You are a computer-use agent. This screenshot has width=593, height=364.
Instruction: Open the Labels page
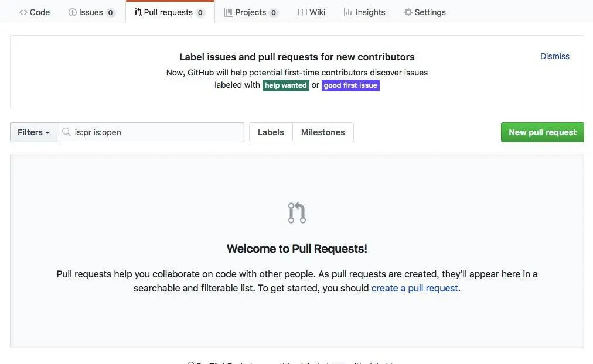(270, 132)
